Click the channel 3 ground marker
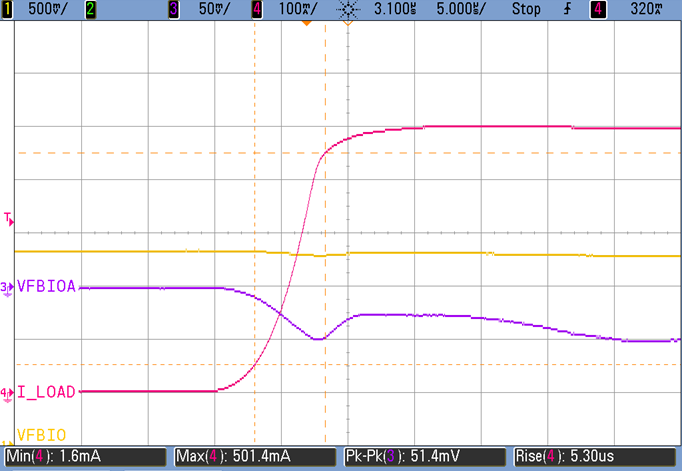 click(x=8, y=288)
